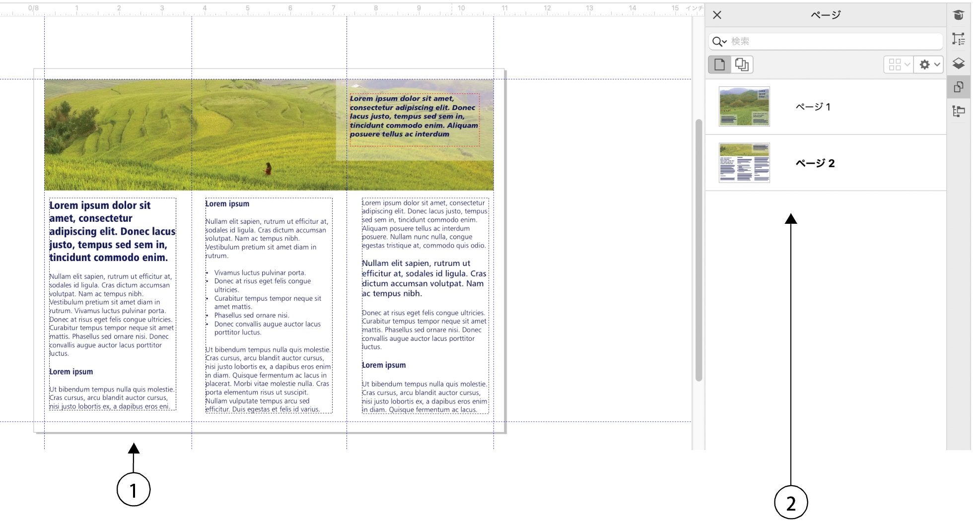This screenshot has height=521, width=980.
Task: Select the Pages docker icon in sidebar
Action: tap(958, 87)
